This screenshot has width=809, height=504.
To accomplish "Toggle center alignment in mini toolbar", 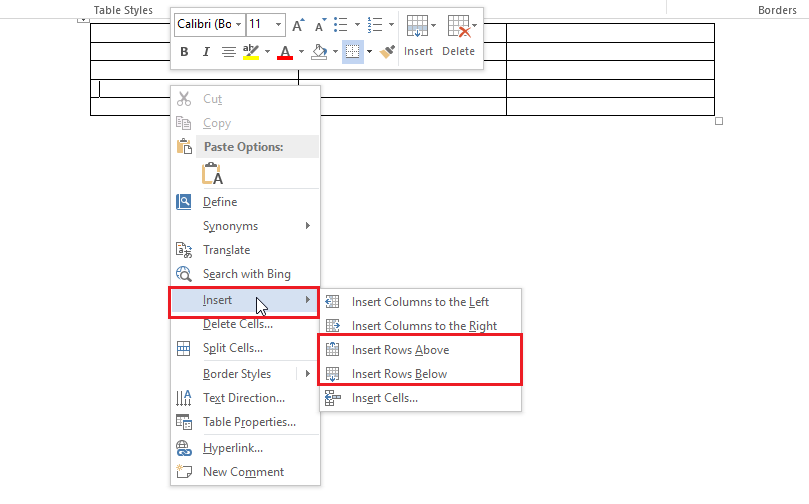I will click(x=229, y=52).
